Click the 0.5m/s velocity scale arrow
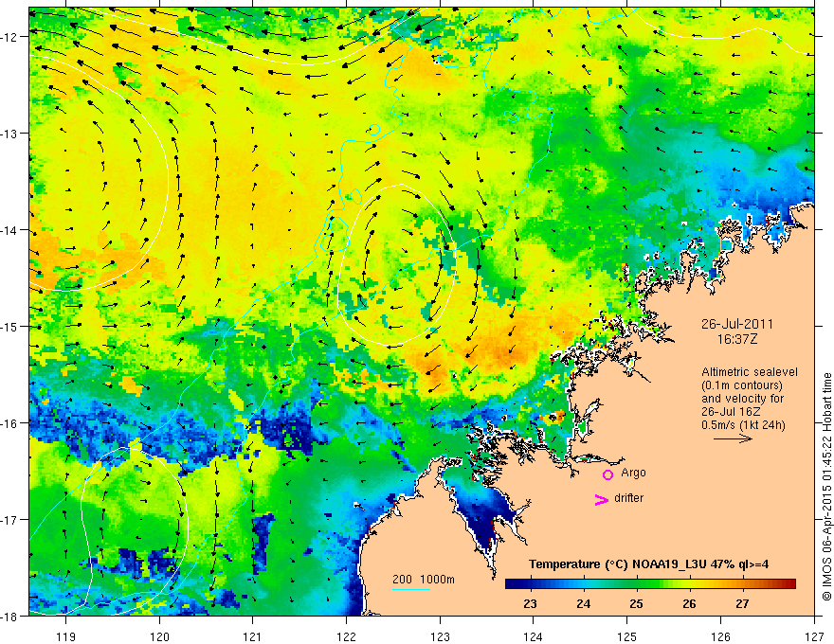This screenshot has width=834, height=644. (x=733, y=438)
